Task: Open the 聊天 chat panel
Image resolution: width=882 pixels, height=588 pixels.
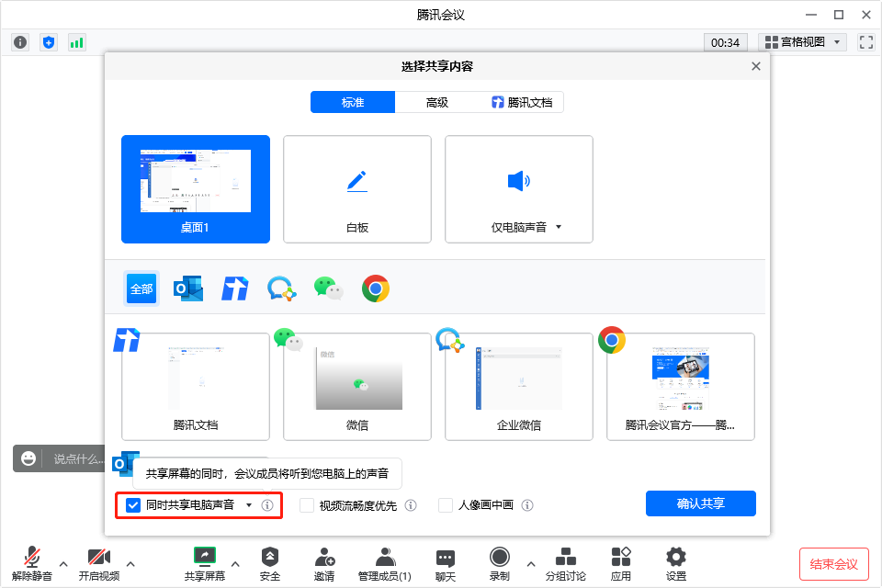Action: pyautogui.click(x=446, y=563)
